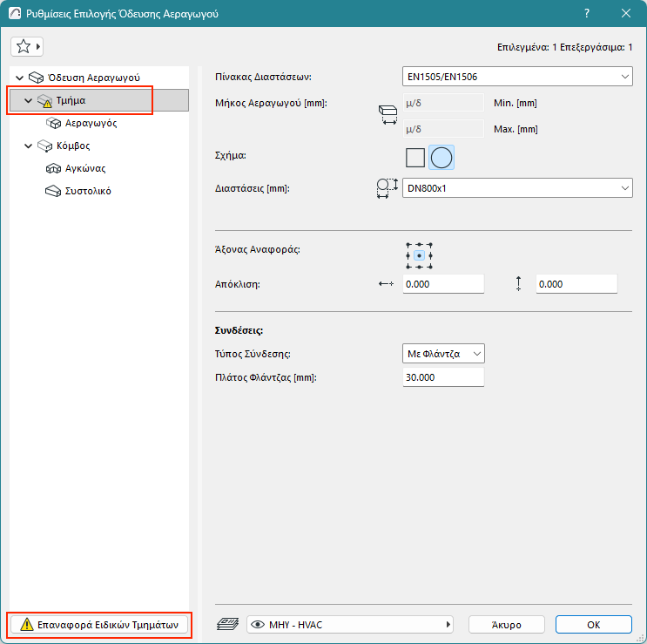Open the Τύπος Σύνδεσης dropdown
Screen dimensions: 647x644
pyautogui.click(x=443, y=354)
